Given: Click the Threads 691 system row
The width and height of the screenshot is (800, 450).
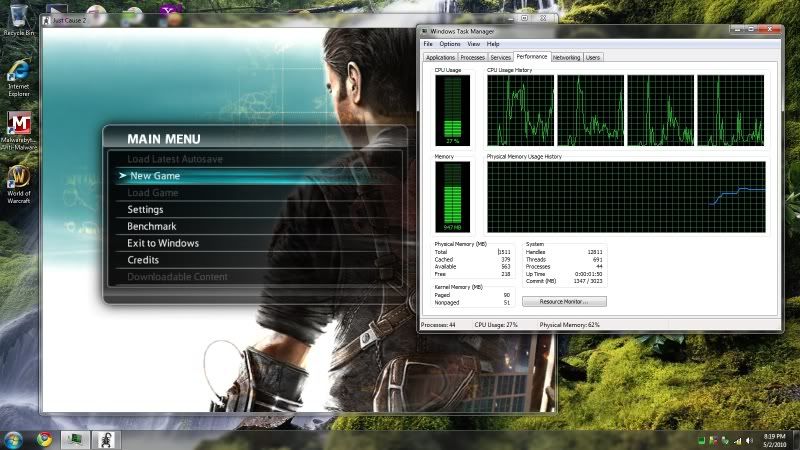Looking at the screenshot, I should click(564, 259).
